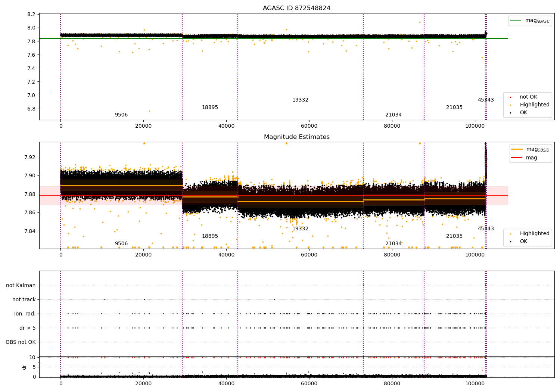
Task: Select the 'Ion. rad.' row label
Action: point(25,314)
